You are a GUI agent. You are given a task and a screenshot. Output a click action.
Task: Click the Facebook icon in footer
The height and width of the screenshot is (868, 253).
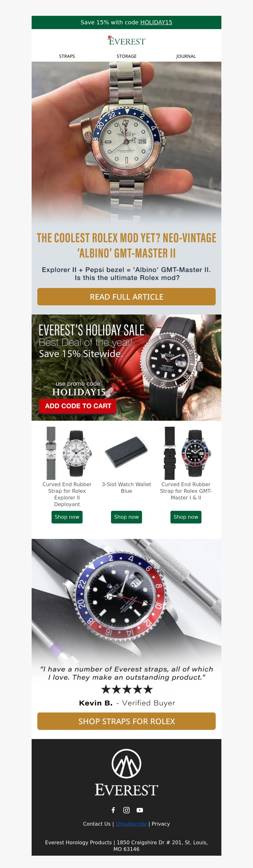(x=113, y=810)
